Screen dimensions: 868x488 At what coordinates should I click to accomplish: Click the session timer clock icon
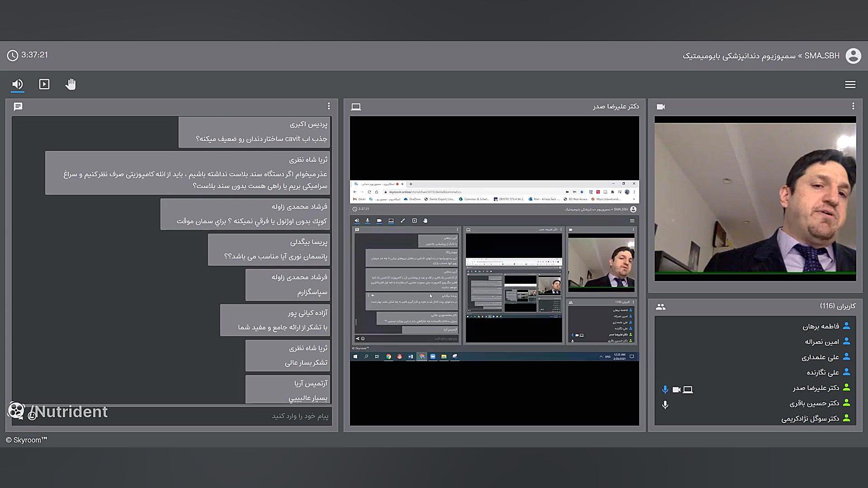pos(13,56)
